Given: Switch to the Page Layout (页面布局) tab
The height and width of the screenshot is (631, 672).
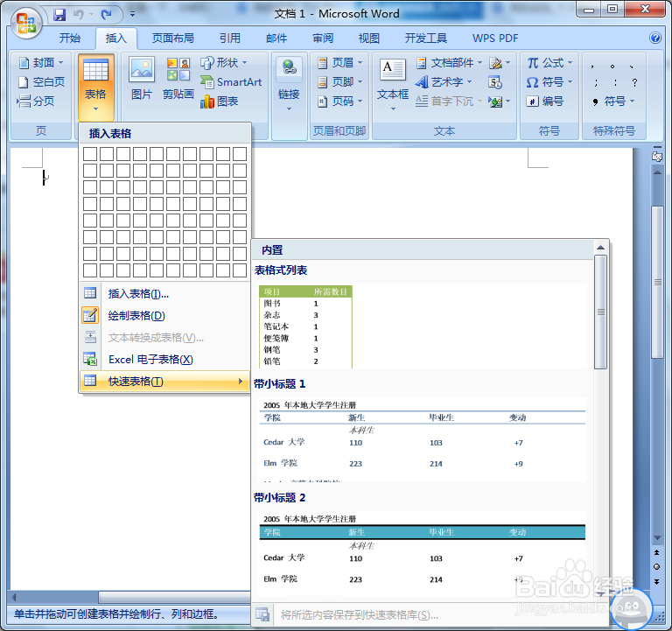Looking at the screenshot, I should pos(172,39).
